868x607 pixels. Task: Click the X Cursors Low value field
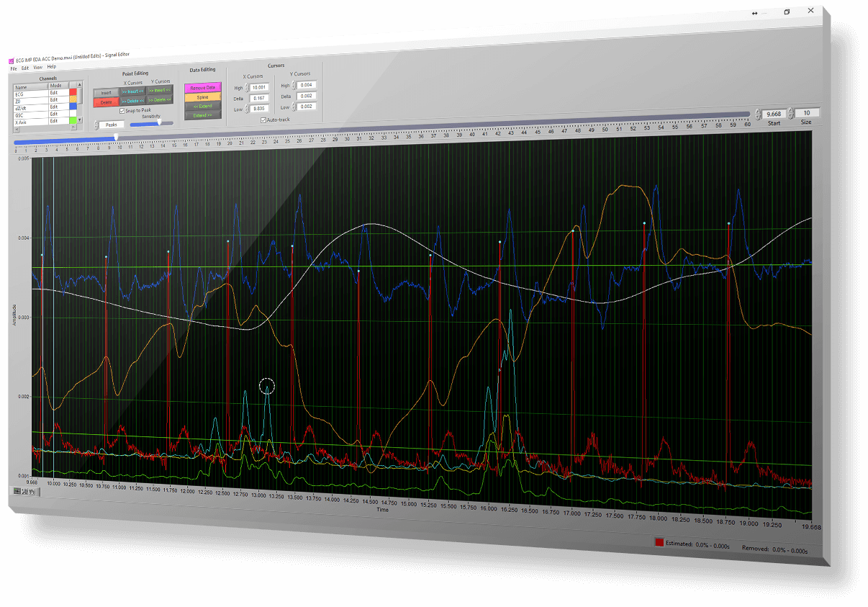pyautogui.click(x=259, y=109)
